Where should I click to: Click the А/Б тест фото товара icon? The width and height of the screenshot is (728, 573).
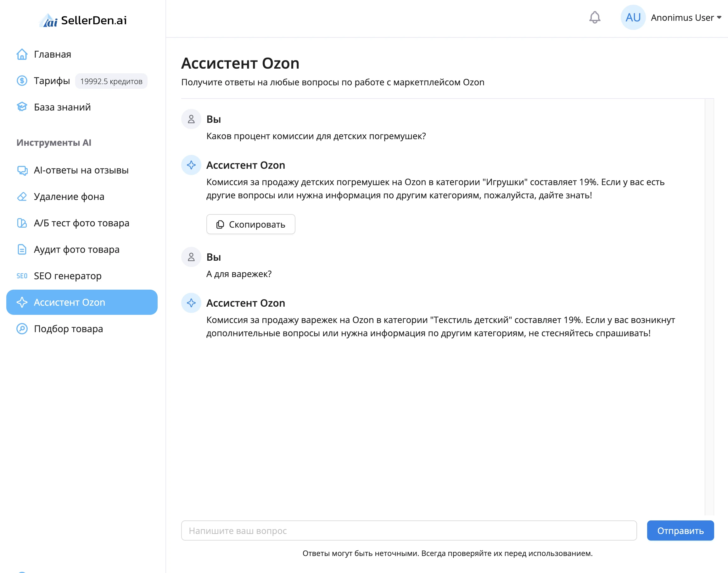point(22,223)
